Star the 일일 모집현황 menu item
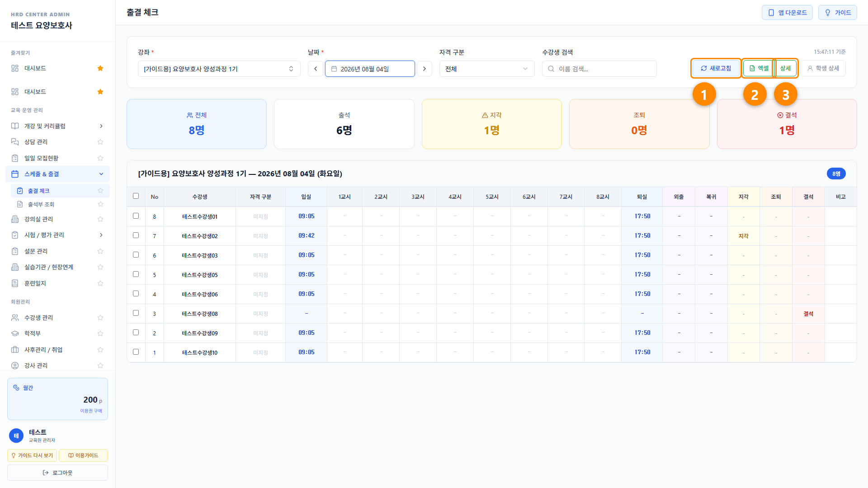 pos(100,158)
